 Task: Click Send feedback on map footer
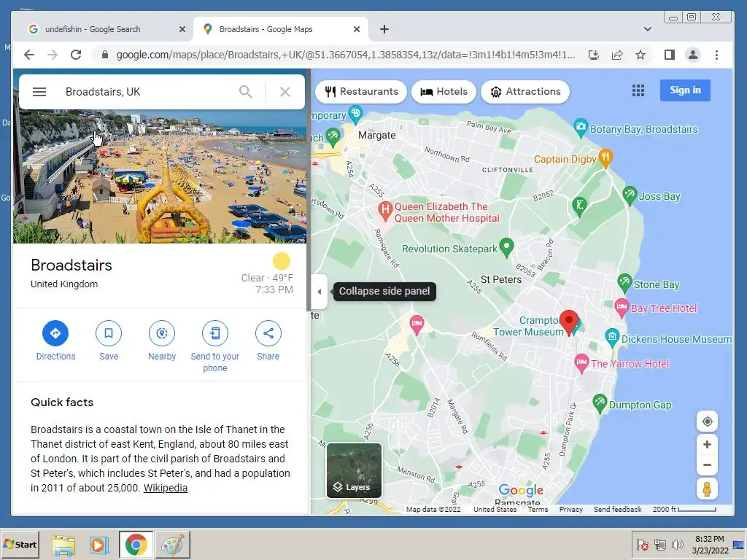617,509
